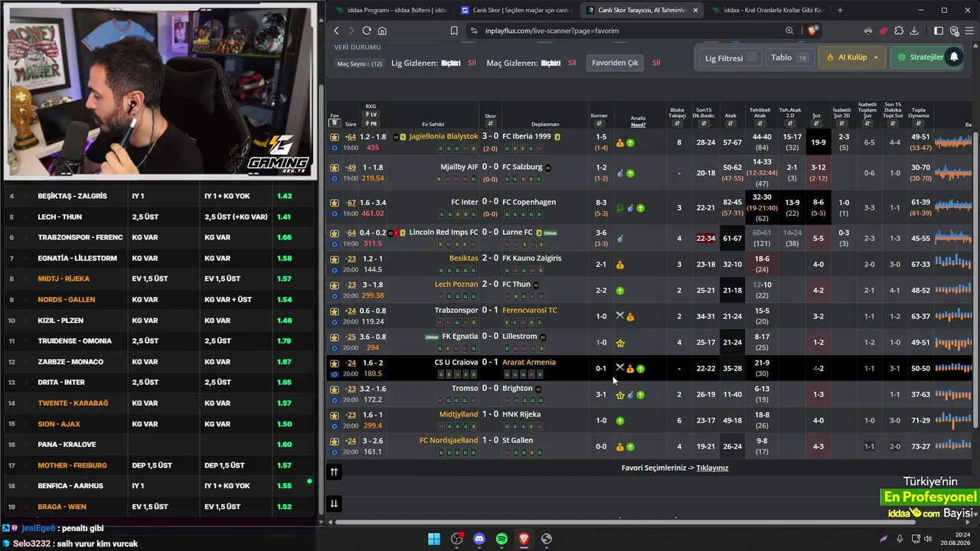
Task: Click the trash icon under Fav header
Action: pyautogui.click(x=335, y=123)
